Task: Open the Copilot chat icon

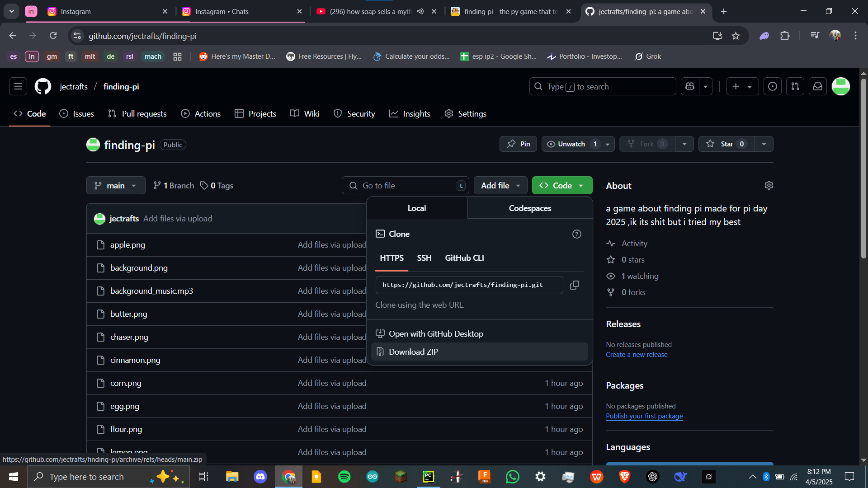Action: point(690,86)
